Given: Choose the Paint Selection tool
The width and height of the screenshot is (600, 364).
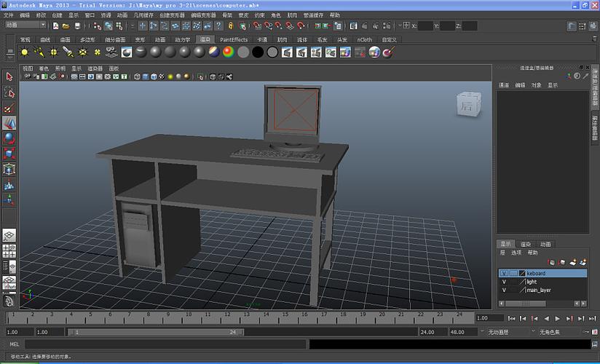Looking at the screenshot, I should pos(9,108).
